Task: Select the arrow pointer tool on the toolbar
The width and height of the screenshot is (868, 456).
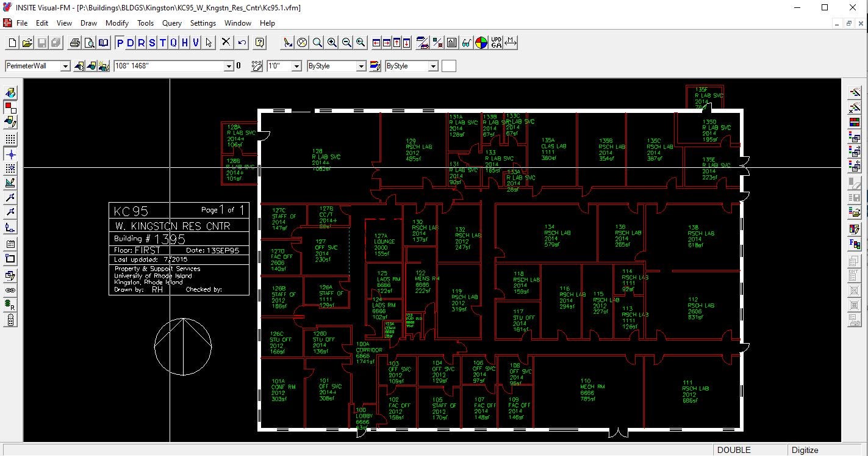Action: click(x=207, y=43)
